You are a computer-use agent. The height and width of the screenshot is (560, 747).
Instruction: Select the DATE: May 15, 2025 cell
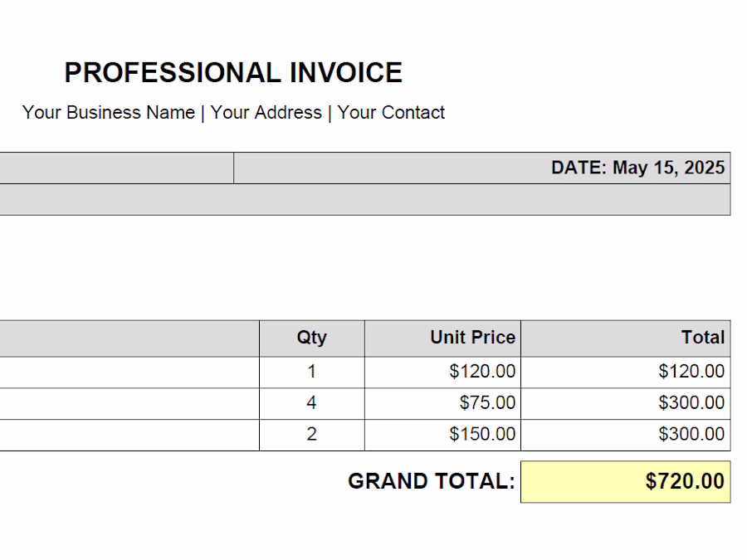click(x=482, y=168)
